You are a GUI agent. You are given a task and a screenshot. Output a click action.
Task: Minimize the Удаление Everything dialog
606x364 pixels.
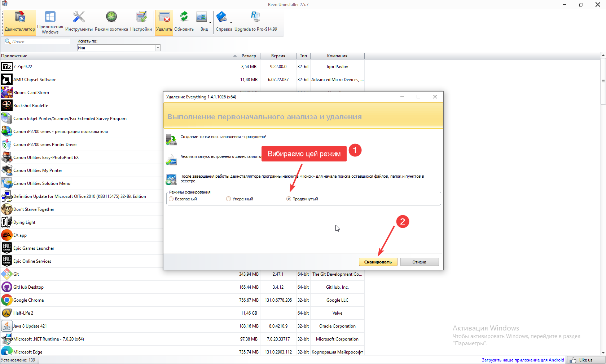coord(402,97)
